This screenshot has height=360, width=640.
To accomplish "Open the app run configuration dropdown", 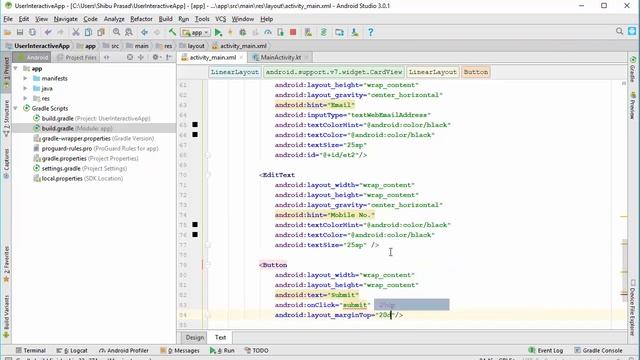I will click(196, 32).
